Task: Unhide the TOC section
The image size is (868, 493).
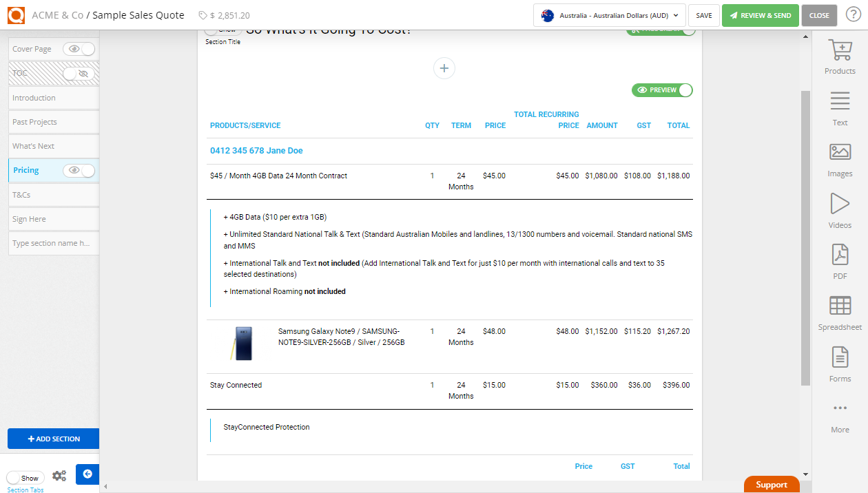Action: (x=78, y=73)
